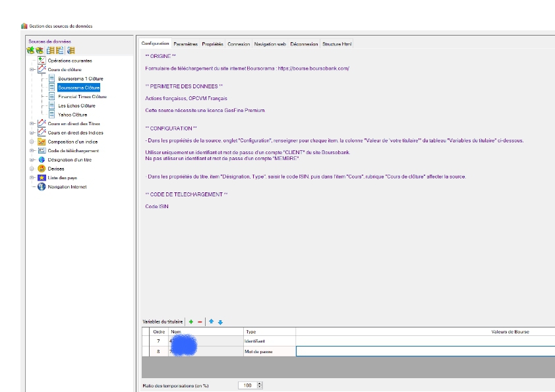Open the Connexion tab
Screen dimensions: 555x392
[239, 44]
